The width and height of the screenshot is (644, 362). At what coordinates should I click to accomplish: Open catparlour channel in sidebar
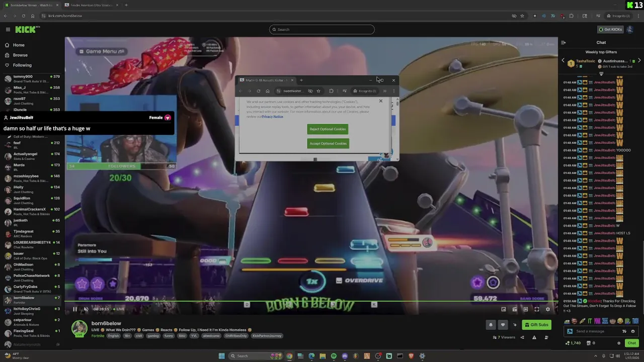click(30, 322)
